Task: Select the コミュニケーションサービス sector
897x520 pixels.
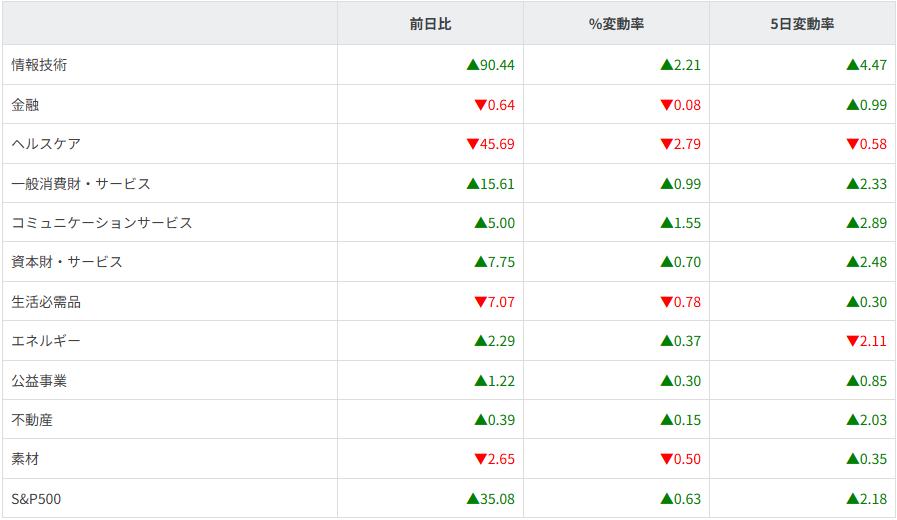Action: pos(101,223)
